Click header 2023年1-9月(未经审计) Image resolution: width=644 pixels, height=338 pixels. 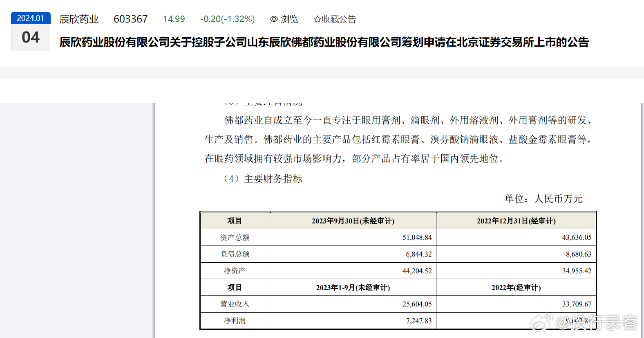(x=353, y=288)
